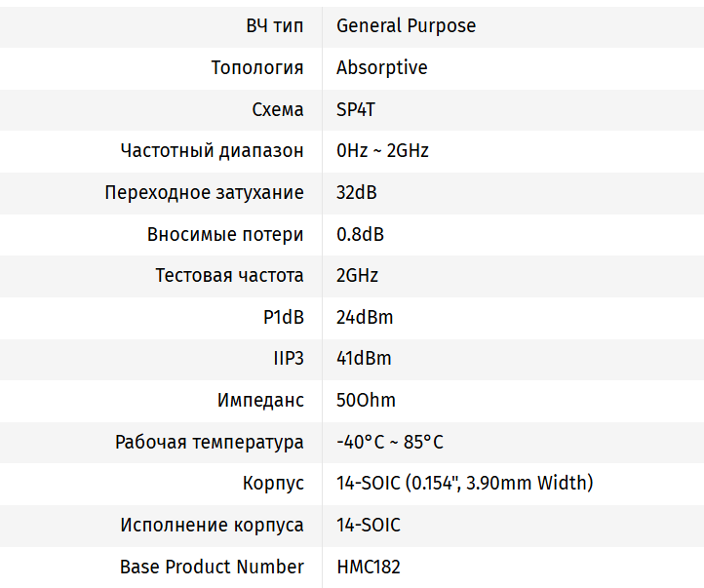Click the 'Частотный диапазон' label
Image resolution: width=704 pixels, height=588 pixels.
212,151
